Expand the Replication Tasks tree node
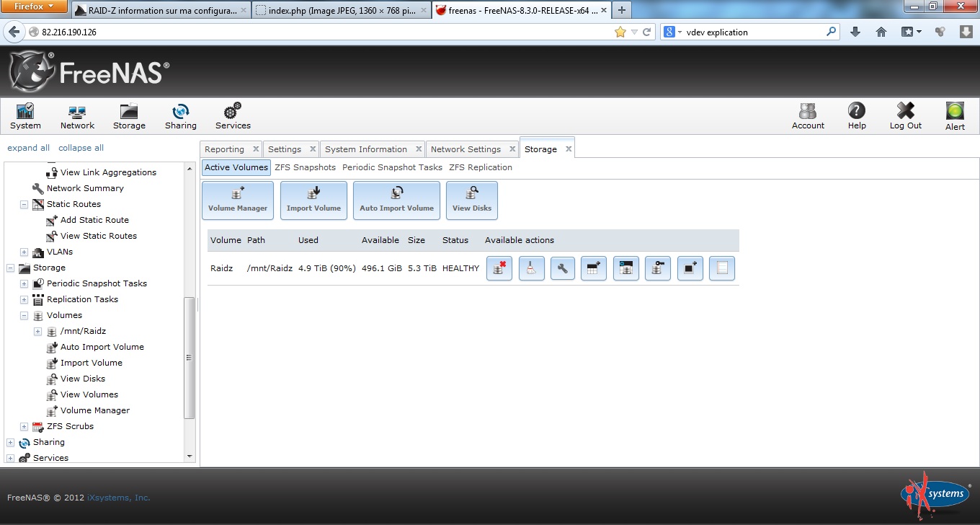Viewport: 980px width, 525px height. [x=24, y=299]
